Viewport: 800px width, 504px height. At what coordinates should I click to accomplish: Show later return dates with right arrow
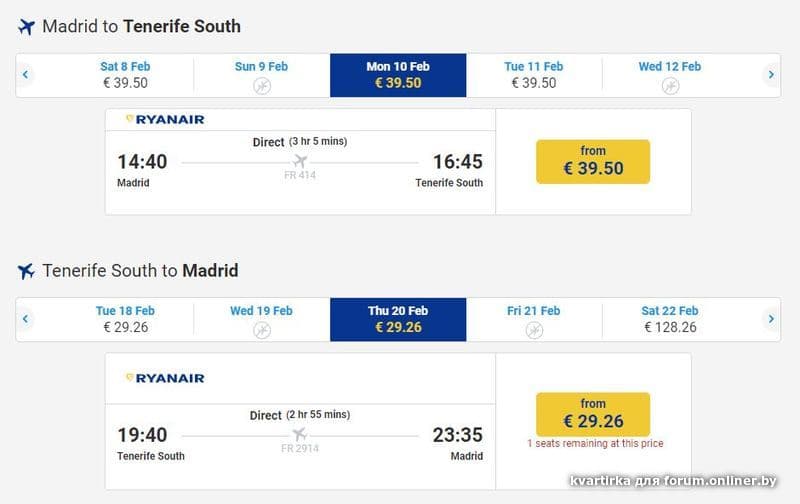pos(771,319)
